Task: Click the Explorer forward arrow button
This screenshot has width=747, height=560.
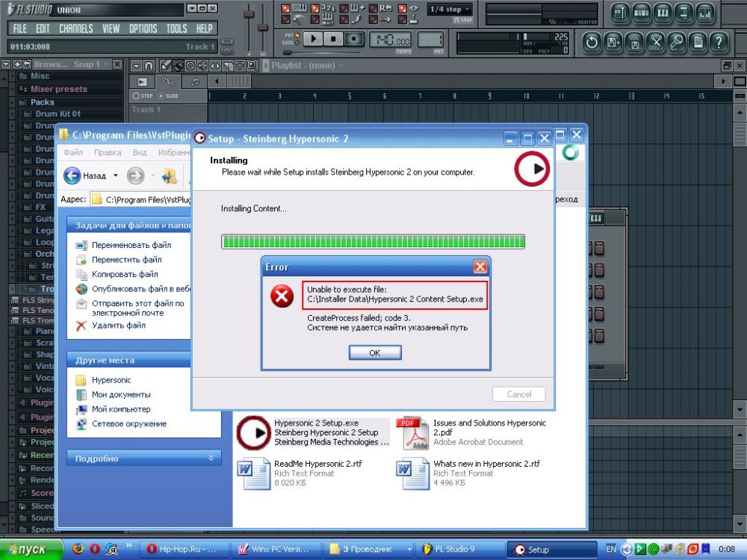Action: pos(135,175)
